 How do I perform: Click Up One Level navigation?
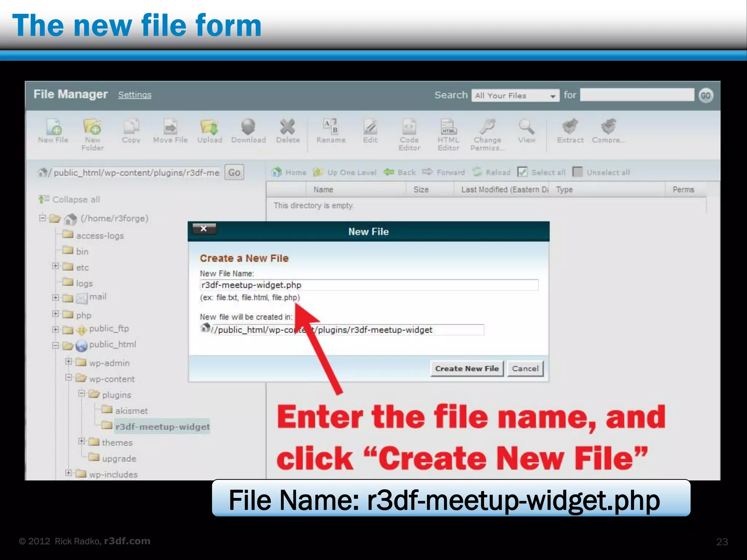pyautogui.click(x=345, y=172)
